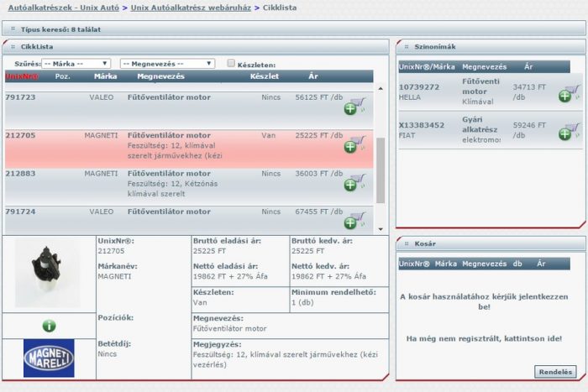
Task: Click article list scrollbar down arrow
Action: coord(381,229)
